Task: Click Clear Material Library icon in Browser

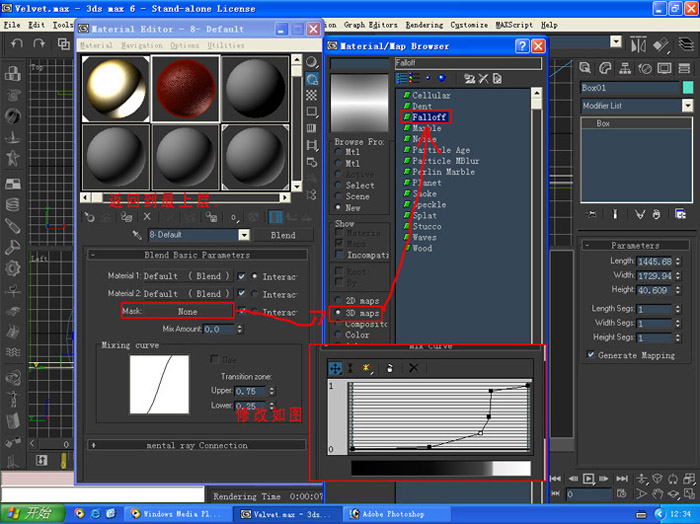Action: pyautogui.click(x=497, y=79)
